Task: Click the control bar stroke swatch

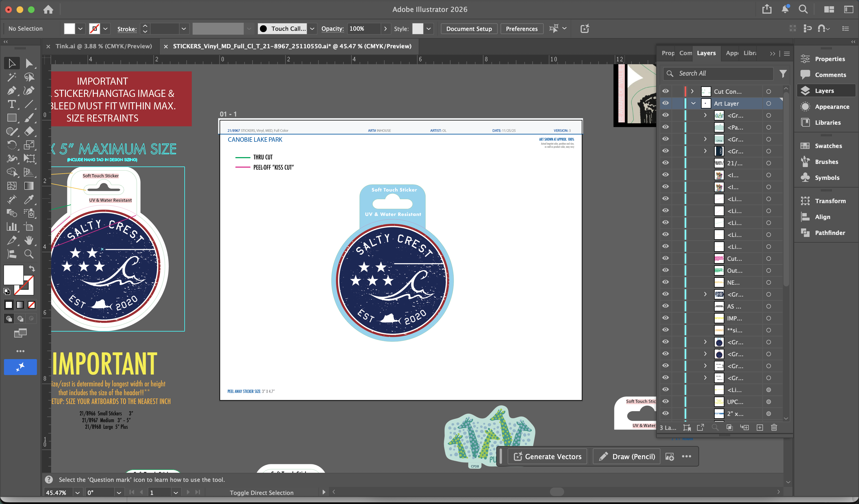Action: tap(94, 29)
